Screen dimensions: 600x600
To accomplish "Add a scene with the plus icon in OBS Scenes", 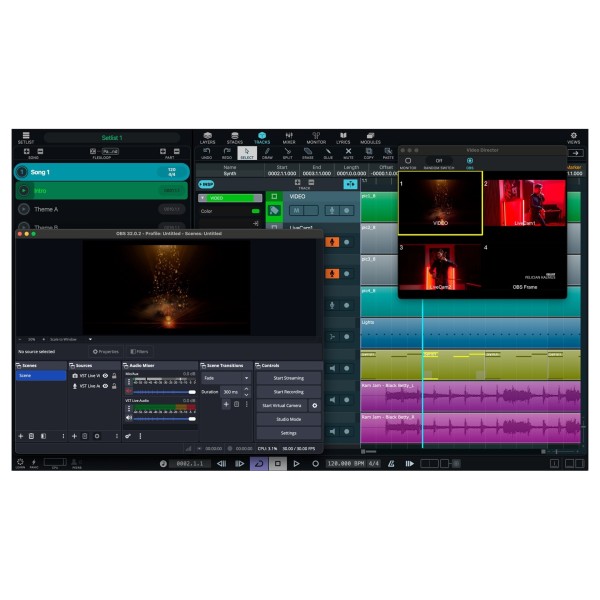I will click(21, 436).
